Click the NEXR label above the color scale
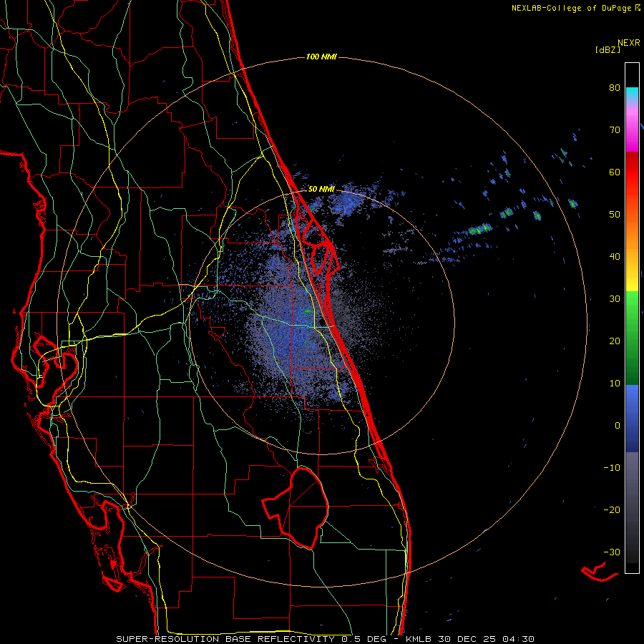This screenshot has height=644, width=644. (x=628, y=43)
